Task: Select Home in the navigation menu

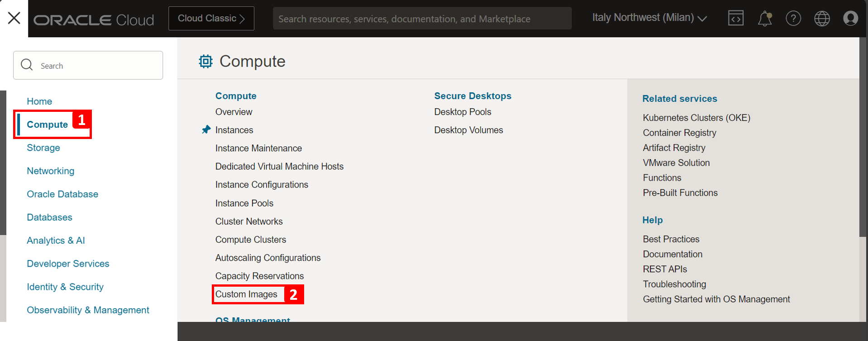Action: (x=39, y=101)
